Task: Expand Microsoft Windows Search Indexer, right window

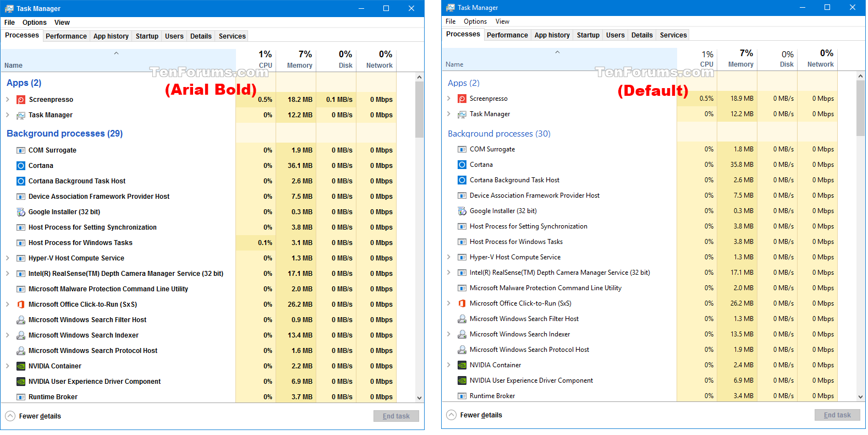Action: pyautogui.click(x=449, y=334)
